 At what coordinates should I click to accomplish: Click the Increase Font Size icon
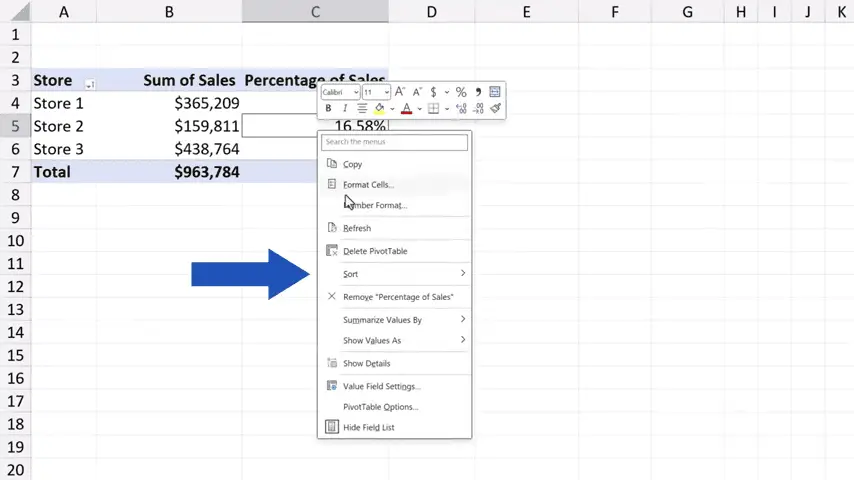pyautogui.click(x=400, y=92)
